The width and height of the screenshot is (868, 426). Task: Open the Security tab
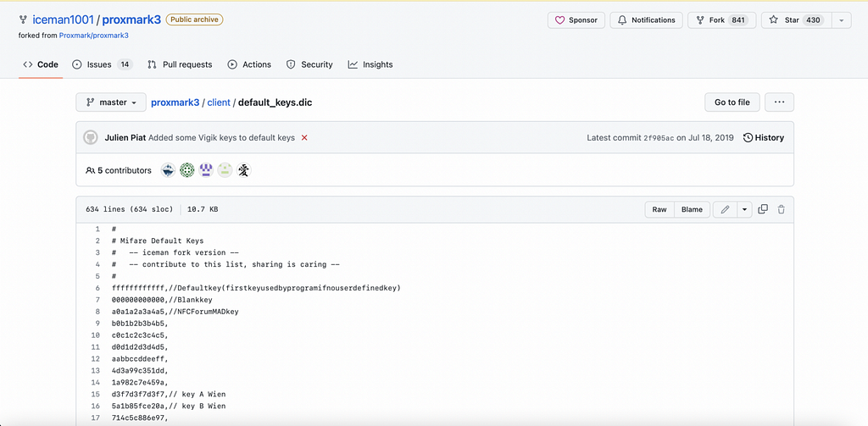point(309,64)
